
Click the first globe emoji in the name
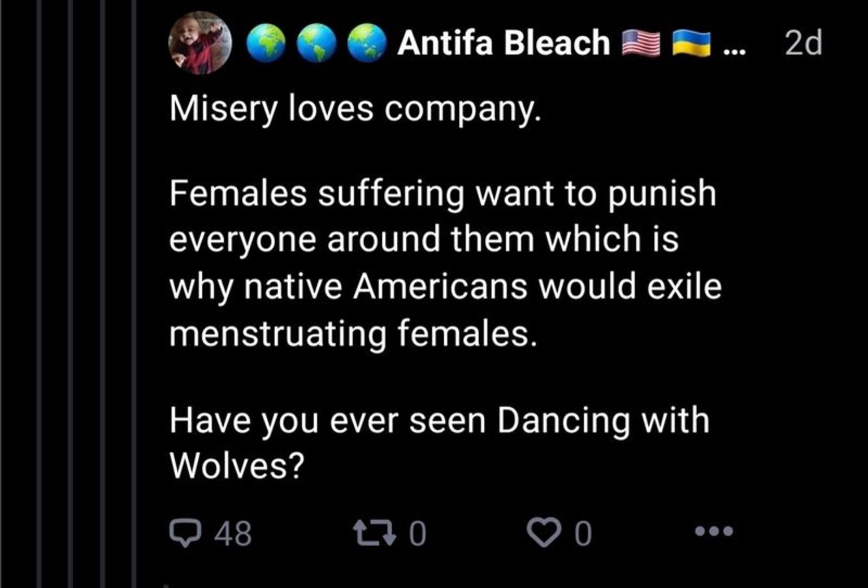point(266,43)
